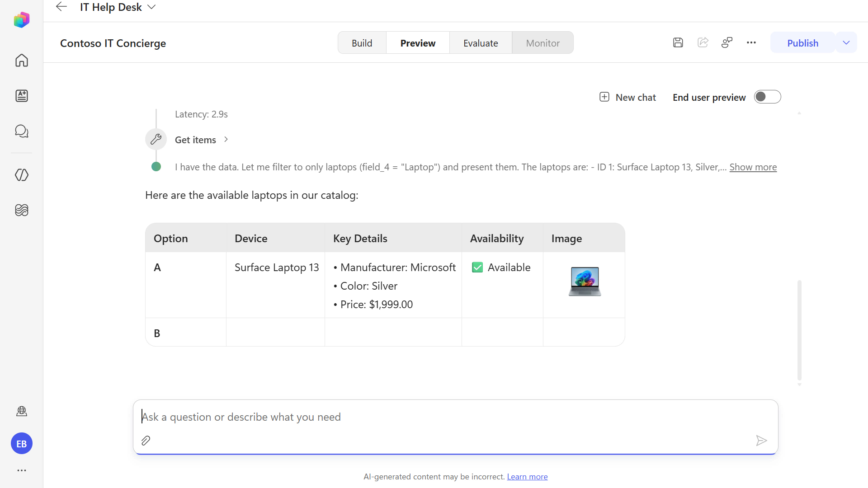868x488 pixels.
Task: Open the code brackets sidebar icon
Action: coord(22,175)
